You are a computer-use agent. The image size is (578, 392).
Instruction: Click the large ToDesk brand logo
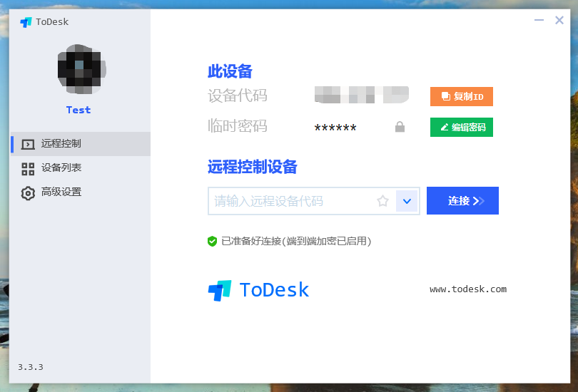pyautogui.click(x=258, y=290)
